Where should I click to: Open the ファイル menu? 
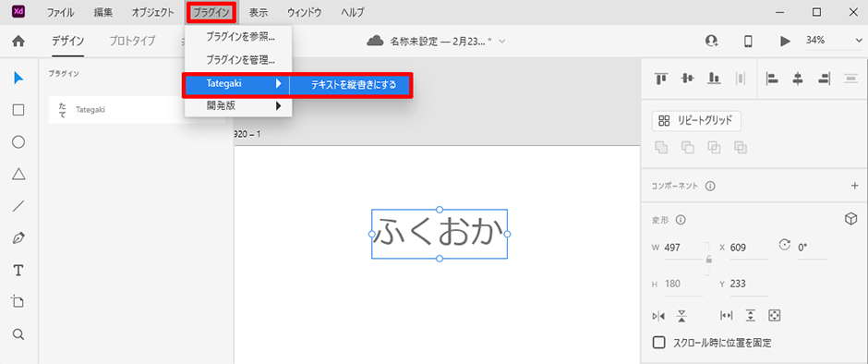click(60, 12)
